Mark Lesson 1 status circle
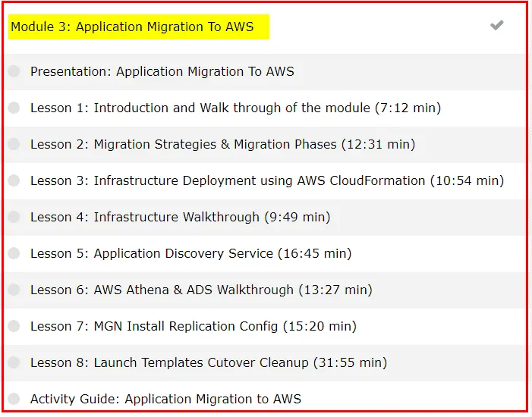Image resolution: width=532 pixels, height=417 pixels. pyautogui.click(x=14, y=108)
